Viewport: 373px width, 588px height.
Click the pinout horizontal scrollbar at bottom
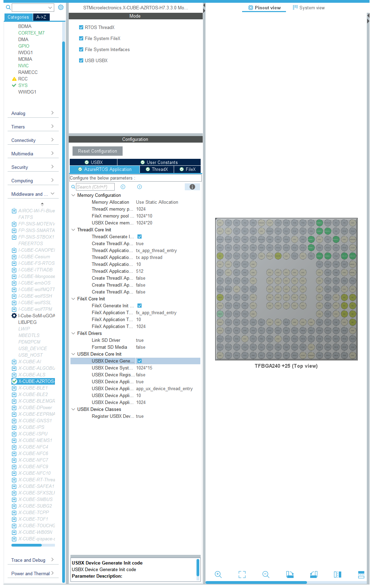256,582
